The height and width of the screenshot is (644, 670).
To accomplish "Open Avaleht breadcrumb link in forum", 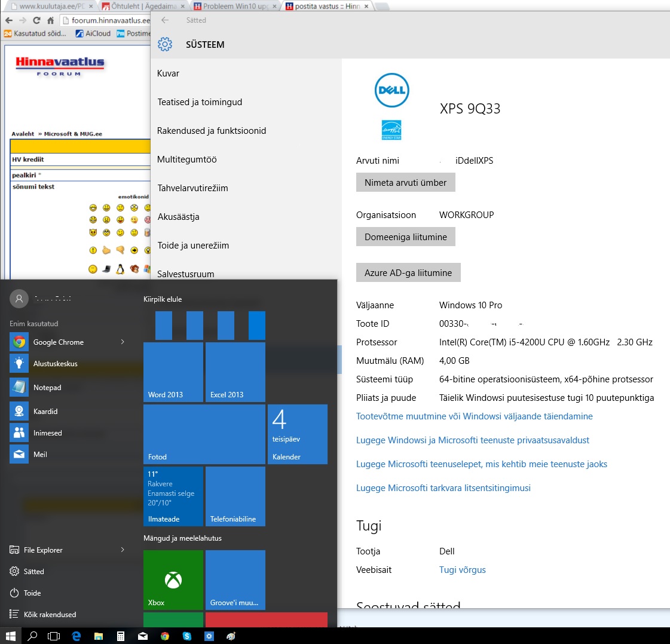I will 23,134.
